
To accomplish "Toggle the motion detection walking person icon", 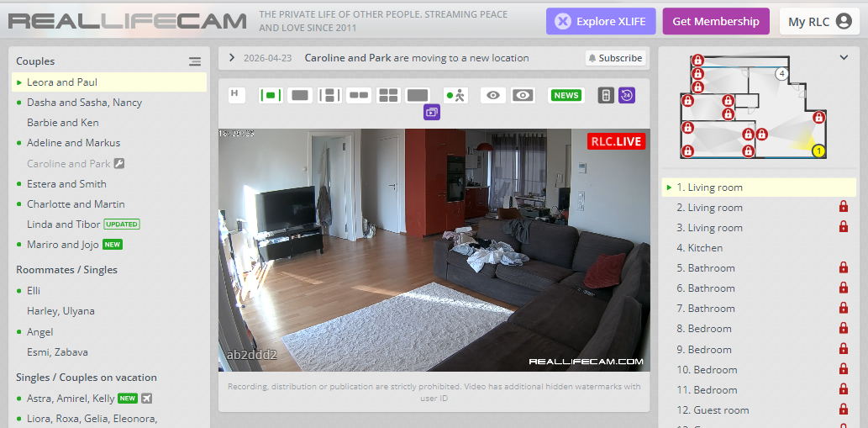I will click(455, 95).
